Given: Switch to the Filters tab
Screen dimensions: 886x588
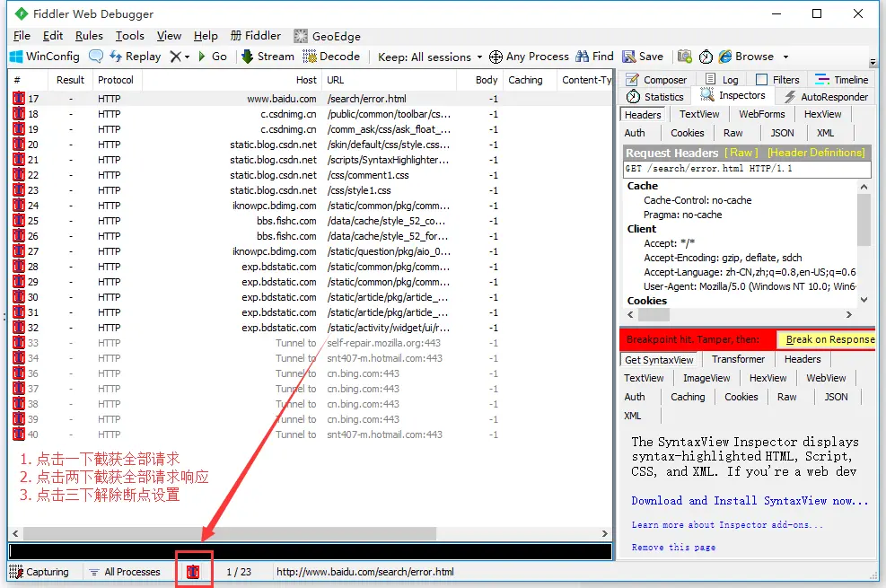Looking at the screenshot, I should 777,80.
